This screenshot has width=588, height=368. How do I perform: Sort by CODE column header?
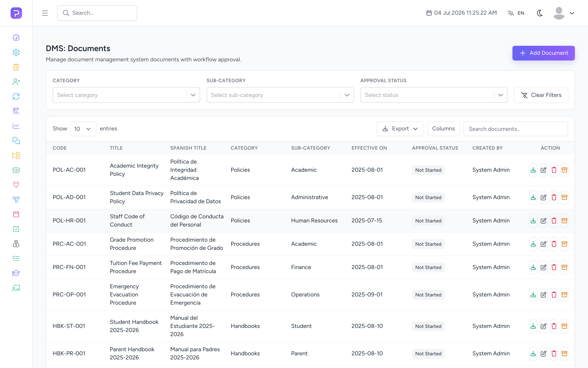pos(60,148)
